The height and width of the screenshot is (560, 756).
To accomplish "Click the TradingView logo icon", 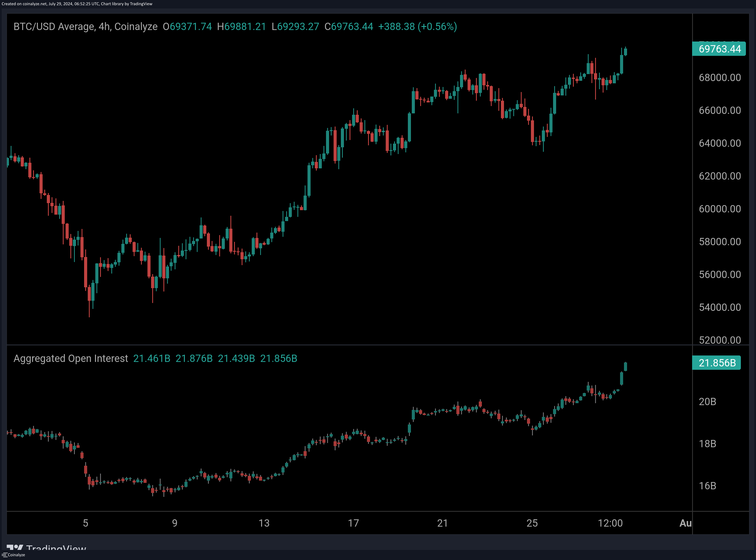I will pyautogui.click(x=15, y=547).
